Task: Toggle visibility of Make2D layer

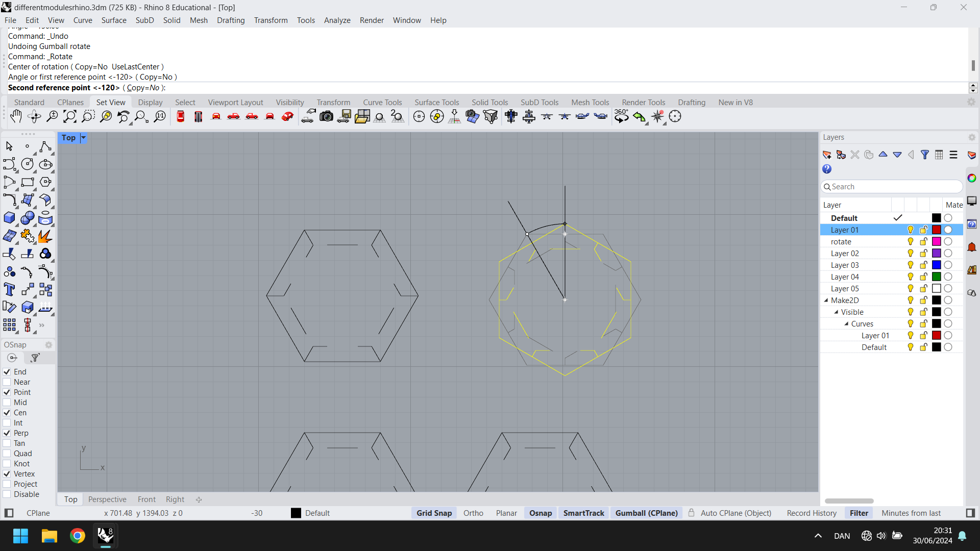Action: (911, 300)
